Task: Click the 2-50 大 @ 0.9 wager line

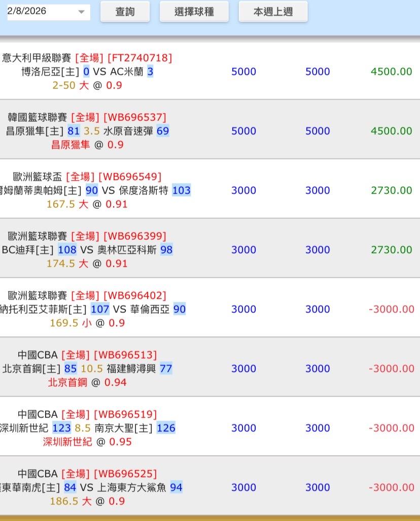Action: point(87,85)
